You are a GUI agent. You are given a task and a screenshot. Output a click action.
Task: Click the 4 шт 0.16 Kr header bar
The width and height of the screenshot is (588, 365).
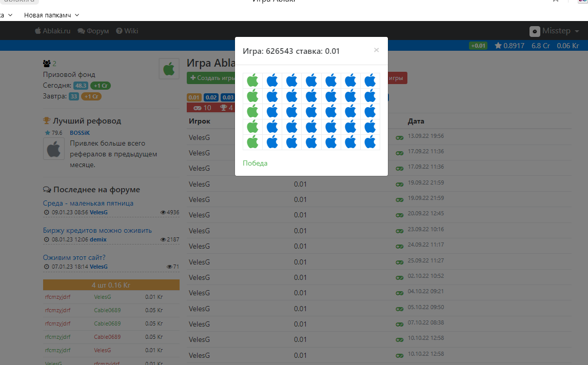pyautogui.click(x=111, y=285)
